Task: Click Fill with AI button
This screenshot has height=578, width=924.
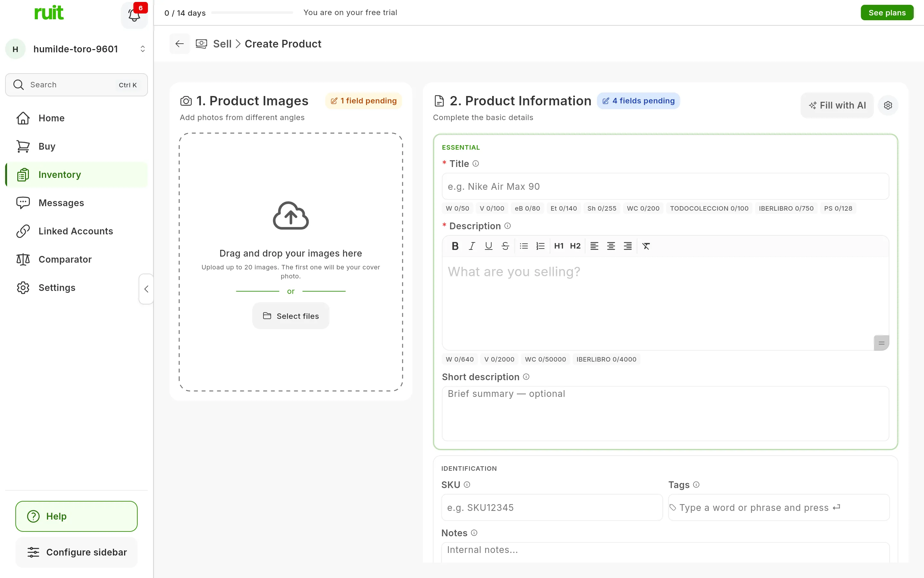Action: pyautogui.click(x=837, y=105)
